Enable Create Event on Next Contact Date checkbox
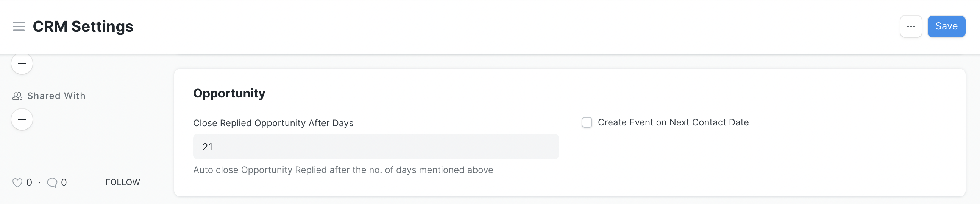Screen dimensions: 980x204 587,122
